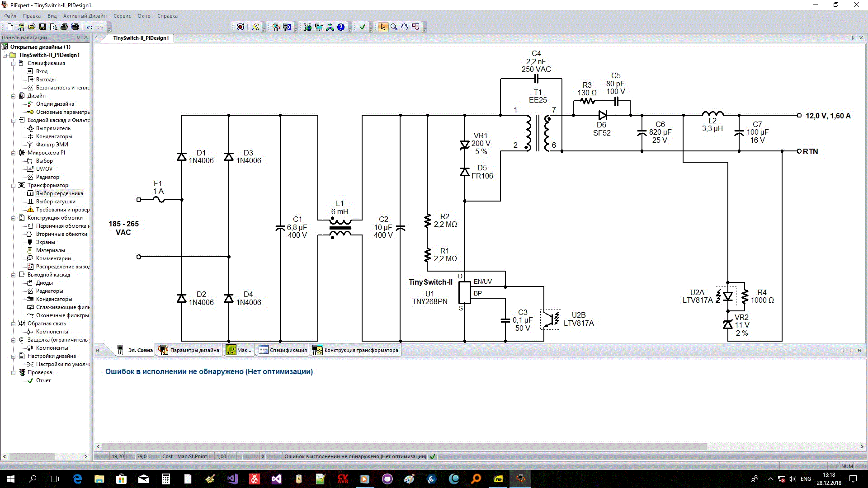Print the current design
This screenshot has height=488, width=868.
tap(64, 27)
